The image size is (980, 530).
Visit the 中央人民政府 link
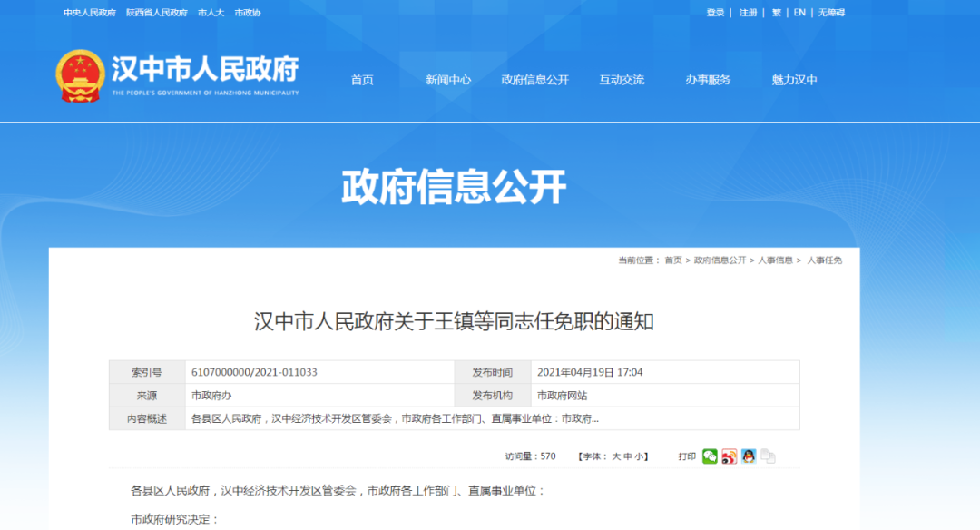[x=89, y=13]
